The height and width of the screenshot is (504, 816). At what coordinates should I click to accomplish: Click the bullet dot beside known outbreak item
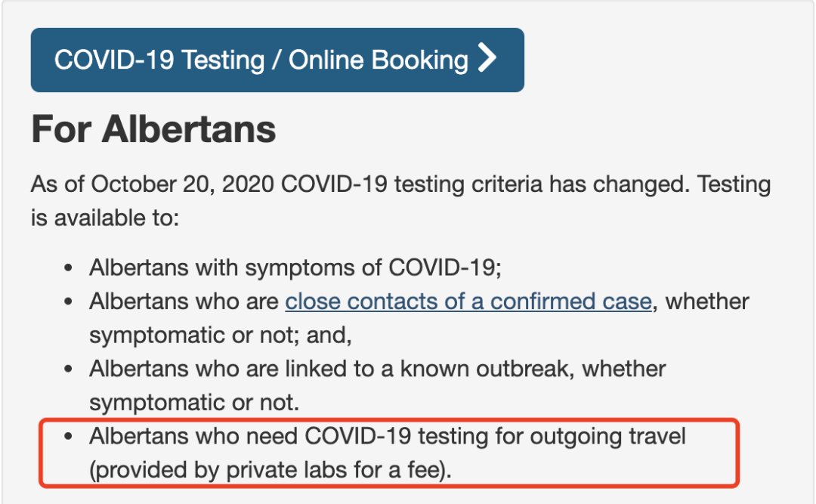68,369
